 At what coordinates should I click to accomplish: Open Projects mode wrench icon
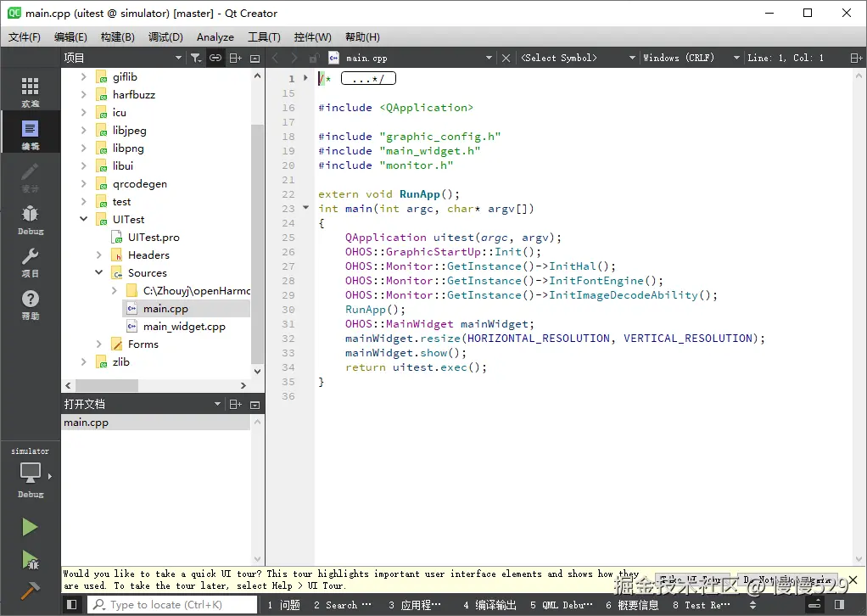pyautogui.click(x=30, y=261)
